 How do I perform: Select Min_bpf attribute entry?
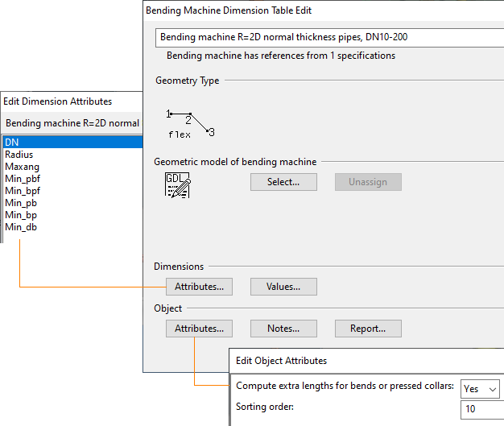pos(23,191)
